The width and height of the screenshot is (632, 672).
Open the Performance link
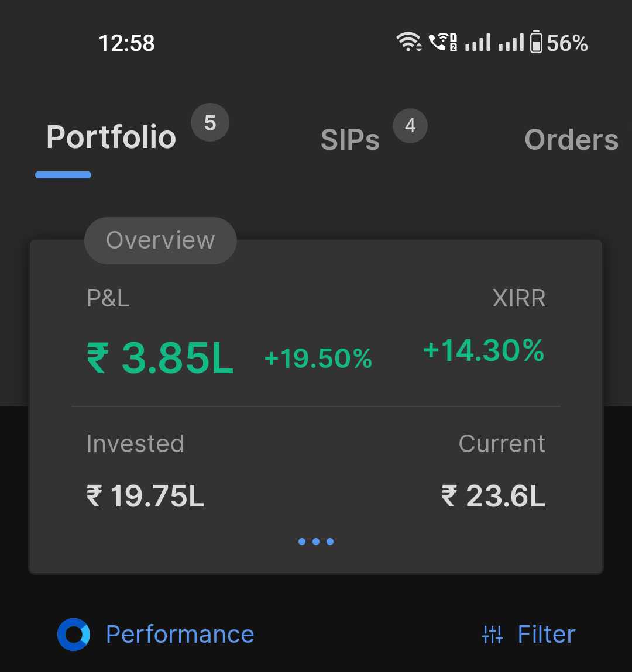click(180, 635)
